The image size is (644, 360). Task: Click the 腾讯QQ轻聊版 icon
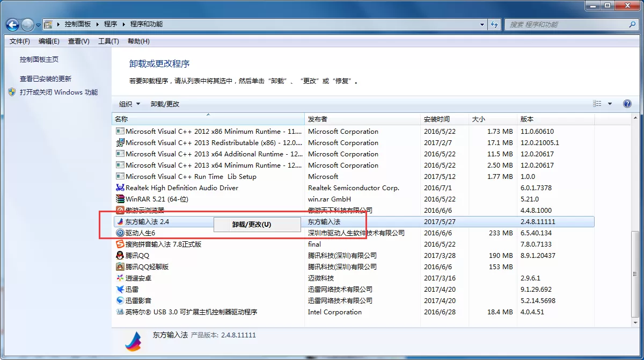point(120,267)
